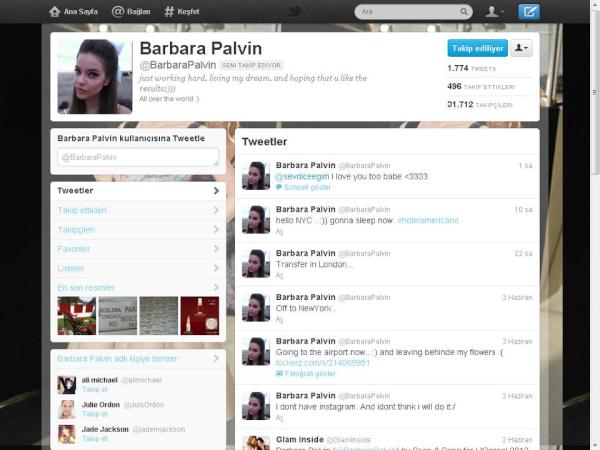600x450 pixels.
Task: Open the user actions dropdown beside follow button
Action: click(521, 48)
